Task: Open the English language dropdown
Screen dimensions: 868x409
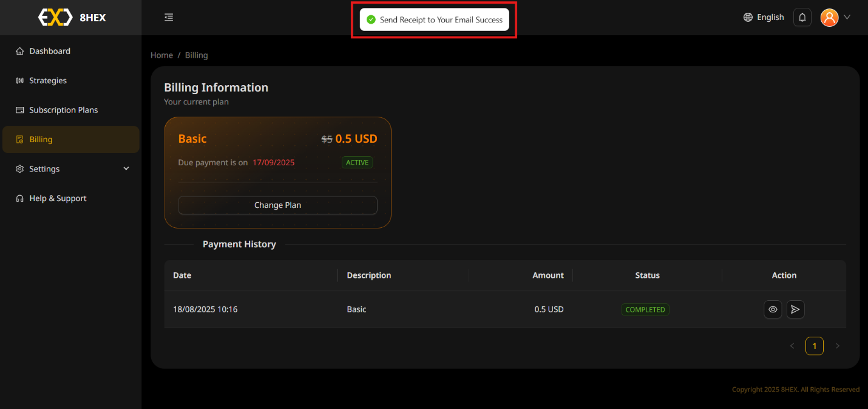Action: pyautogui.click(x=770, y=17)
